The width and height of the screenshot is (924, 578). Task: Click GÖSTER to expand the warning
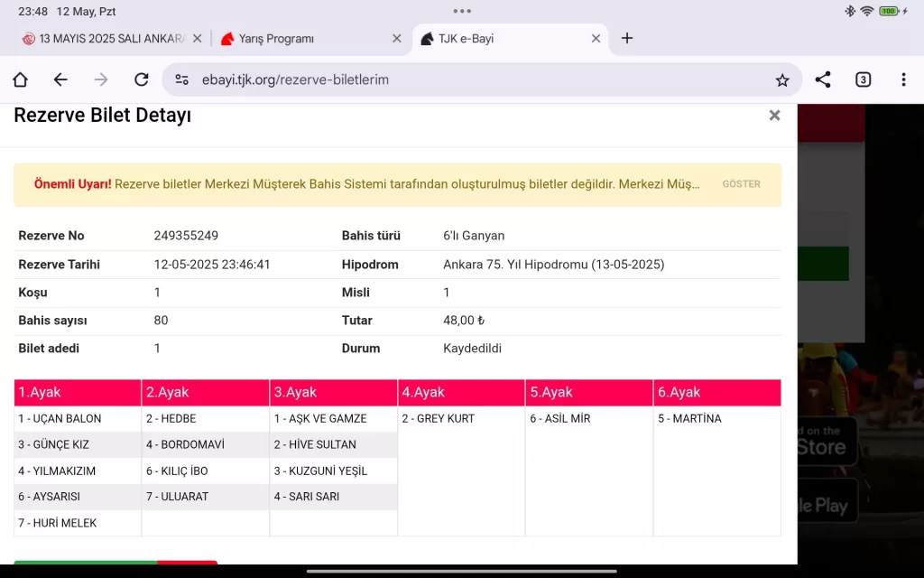coord(741,184)
